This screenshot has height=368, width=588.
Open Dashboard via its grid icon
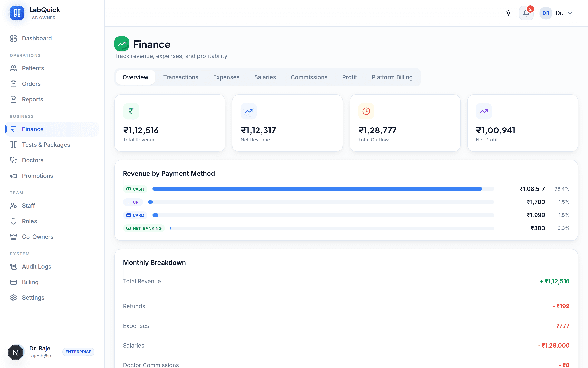[x=13, y=38]
